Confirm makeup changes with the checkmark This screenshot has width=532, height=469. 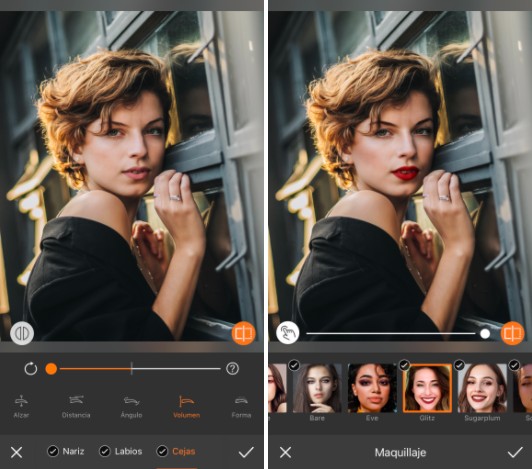point(515,452)
